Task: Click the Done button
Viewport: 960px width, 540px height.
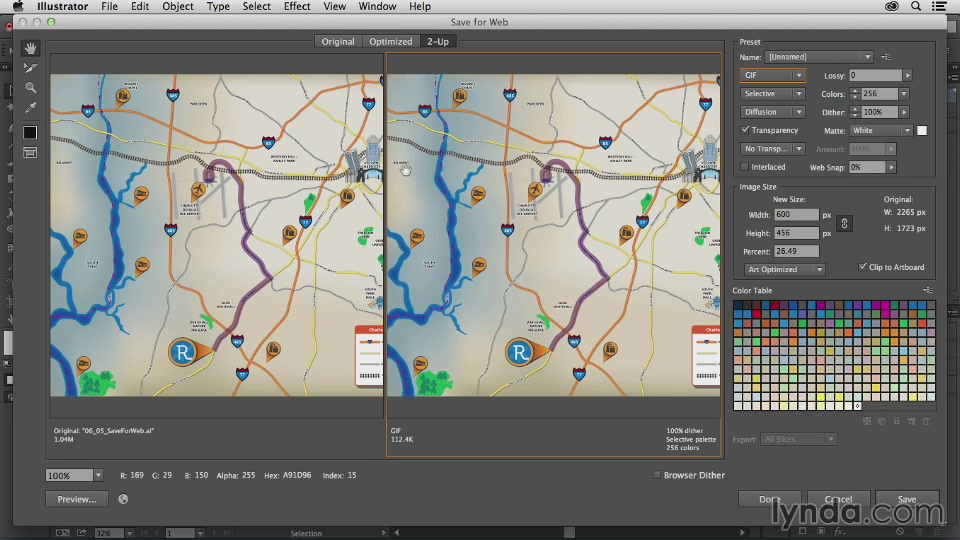Action: 770,499
